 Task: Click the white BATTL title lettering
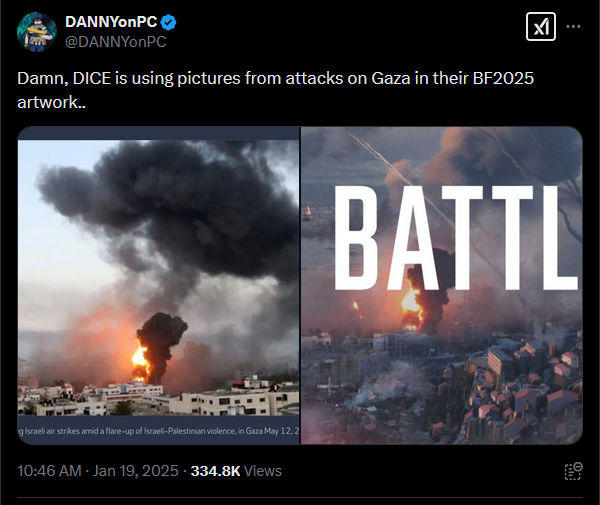click(456, 238)
